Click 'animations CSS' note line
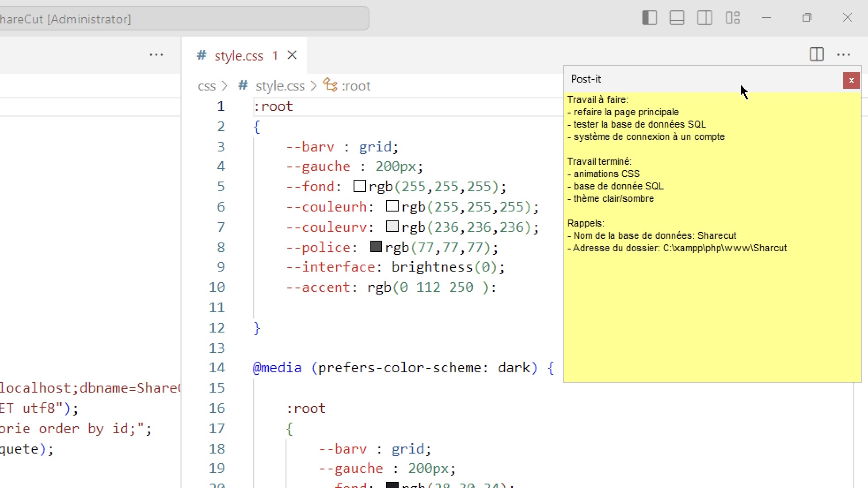The height and width of the screenshot is (488, 868). (606, 174)
